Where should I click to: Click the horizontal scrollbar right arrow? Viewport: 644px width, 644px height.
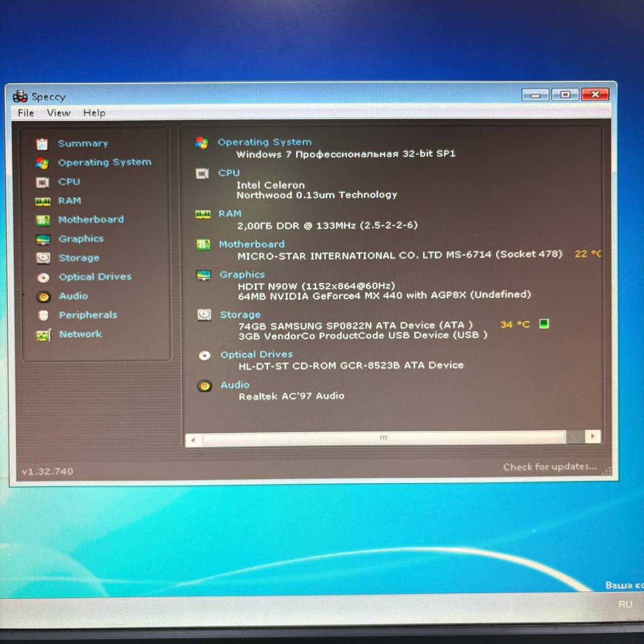point(593,437)
